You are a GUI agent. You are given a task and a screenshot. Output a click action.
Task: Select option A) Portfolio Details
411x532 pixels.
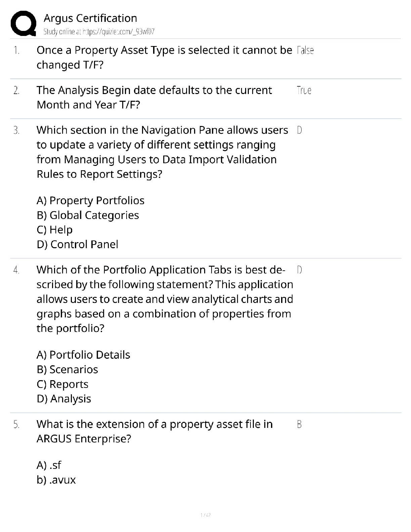(83, 355)
